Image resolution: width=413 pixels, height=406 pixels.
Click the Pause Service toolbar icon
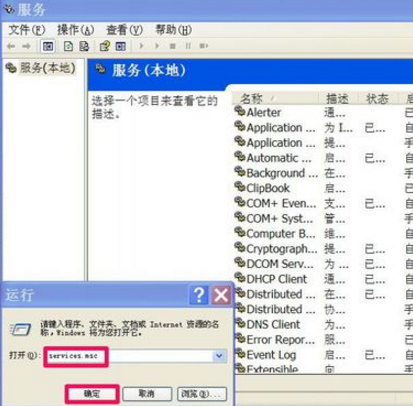pos(188,46)
